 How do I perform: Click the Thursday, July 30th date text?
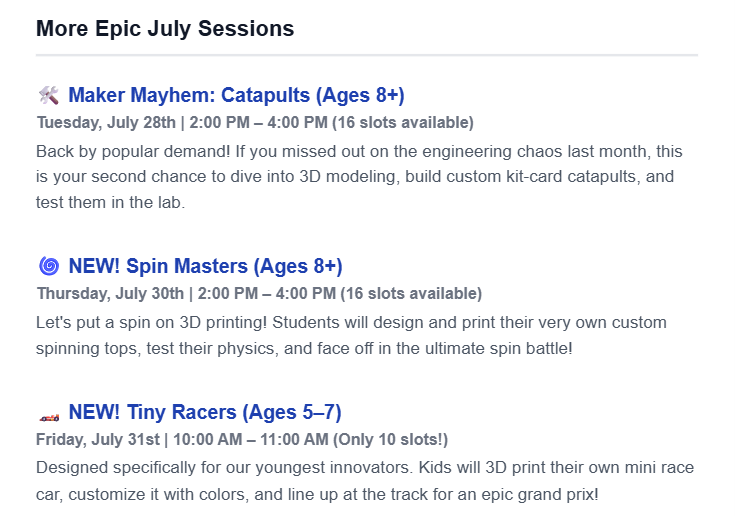click(x=110, y=294)
